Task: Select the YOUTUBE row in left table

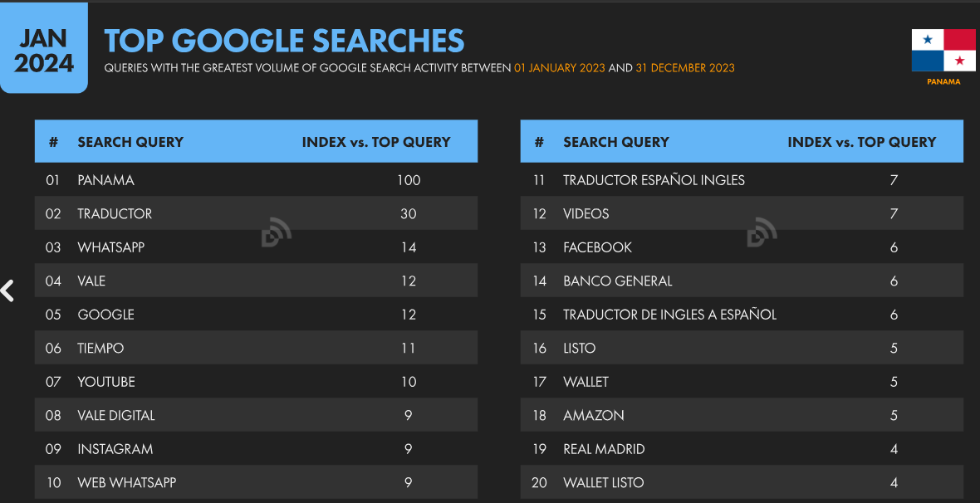Action: coord(257,382)
